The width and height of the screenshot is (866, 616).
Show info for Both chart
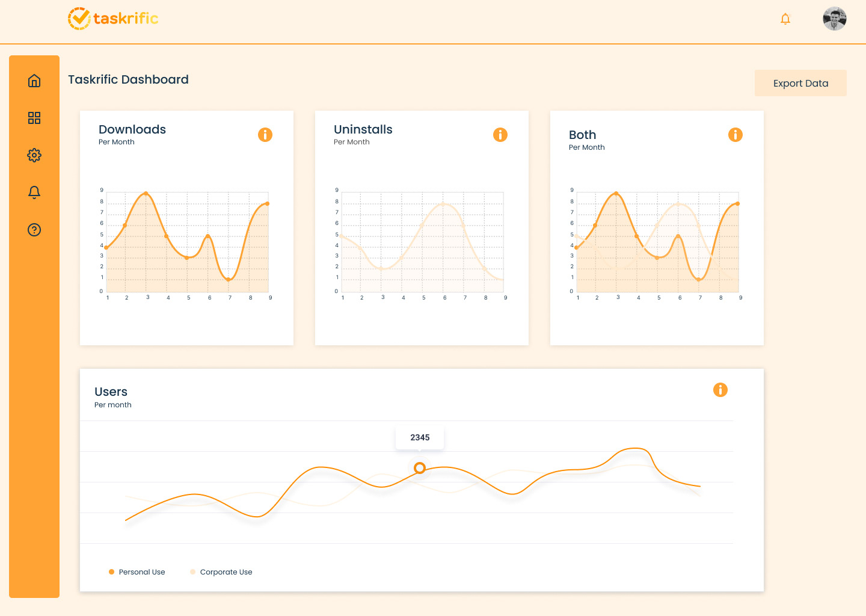[735, 135]
